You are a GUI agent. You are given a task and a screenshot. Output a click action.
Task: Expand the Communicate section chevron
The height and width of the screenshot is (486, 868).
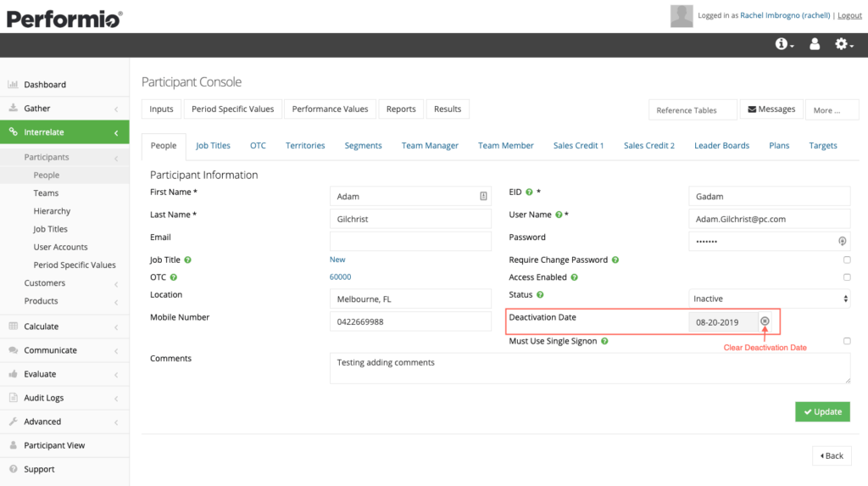point(116,351)
